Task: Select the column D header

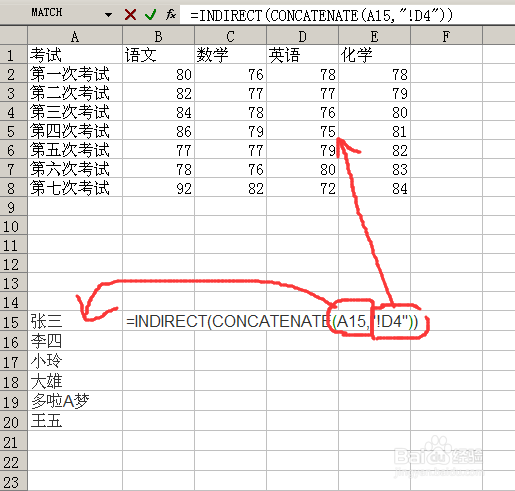Action: (302, 36)
